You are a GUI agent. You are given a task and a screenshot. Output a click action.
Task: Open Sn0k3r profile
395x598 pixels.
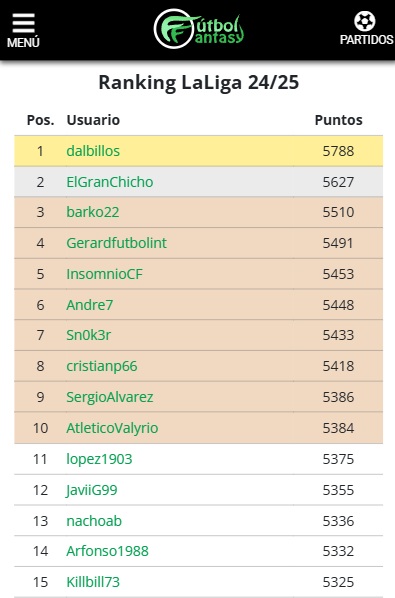[89, 335]
